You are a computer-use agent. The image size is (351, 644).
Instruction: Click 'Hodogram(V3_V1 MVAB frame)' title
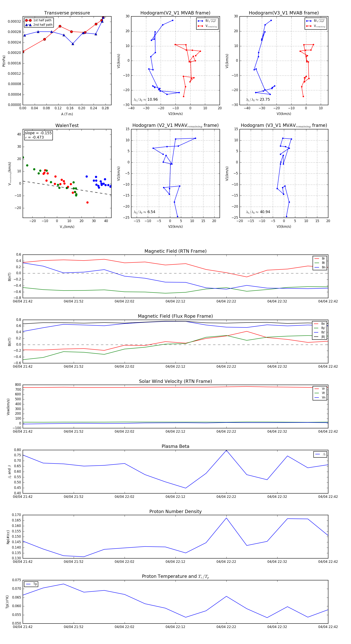[284, 13]
